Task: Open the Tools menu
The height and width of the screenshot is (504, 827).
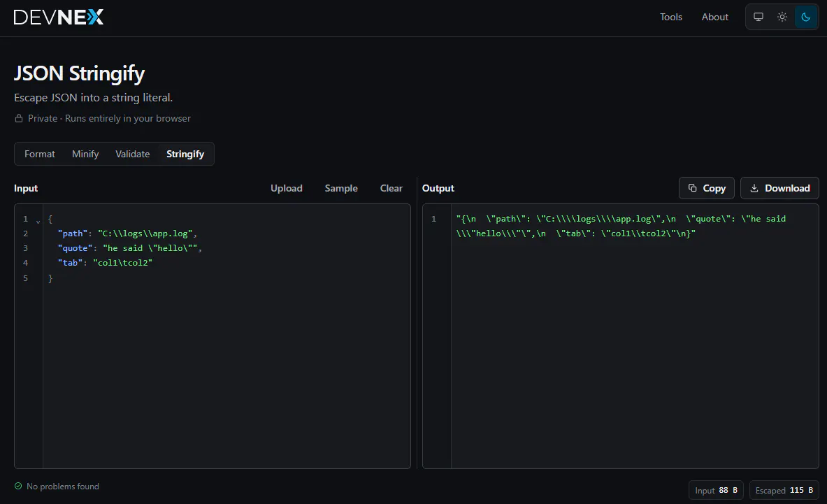Action: (x=671, y=17)
